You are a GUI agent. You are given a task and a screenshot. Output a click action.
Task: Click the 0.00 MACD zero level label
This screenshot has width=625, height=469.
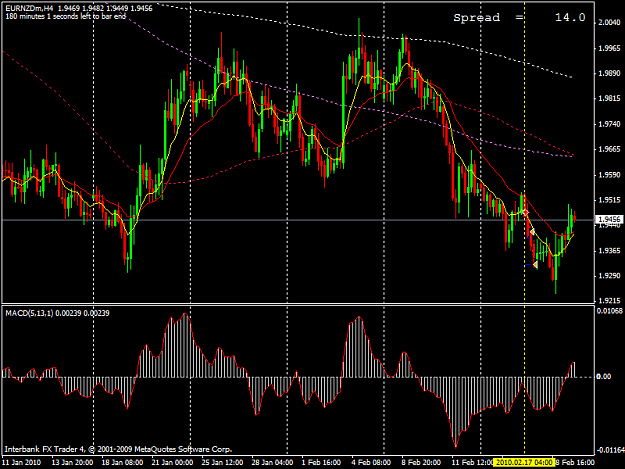tap(603, 377)
